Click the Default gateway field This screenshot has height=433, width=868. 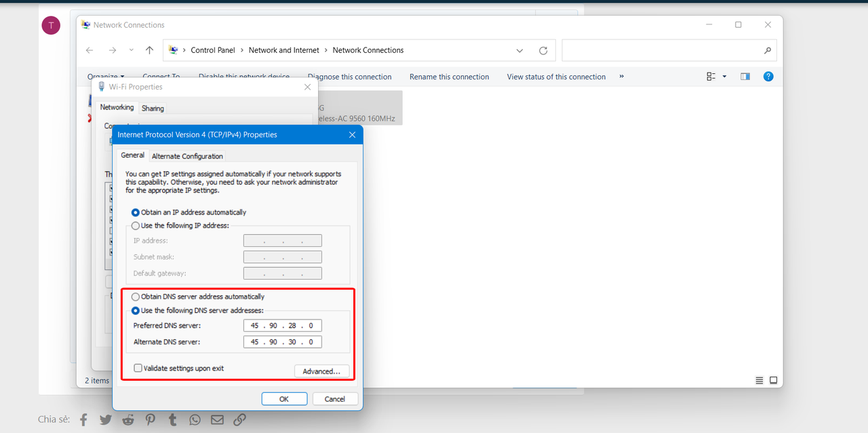tap(282, 274)
